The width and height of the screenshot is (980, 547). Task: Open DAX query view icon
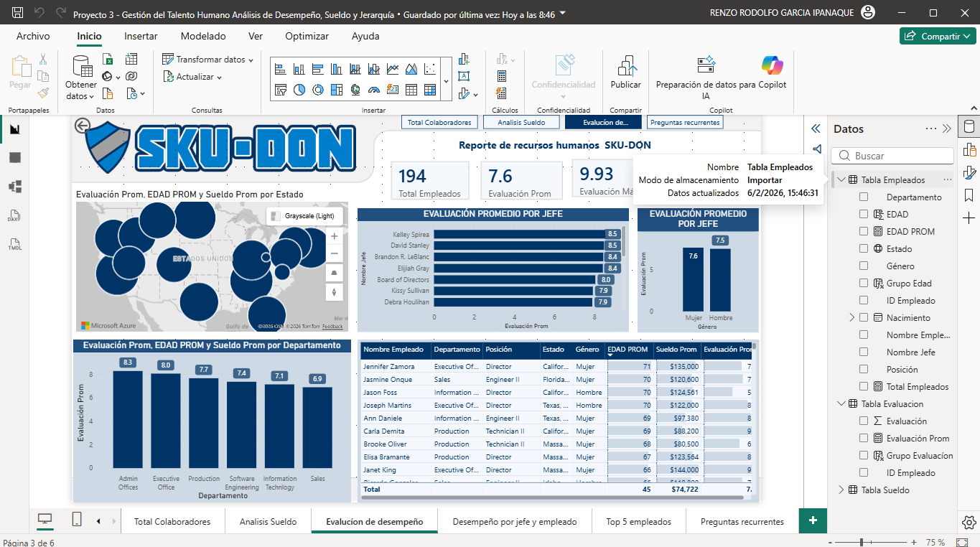14,215
